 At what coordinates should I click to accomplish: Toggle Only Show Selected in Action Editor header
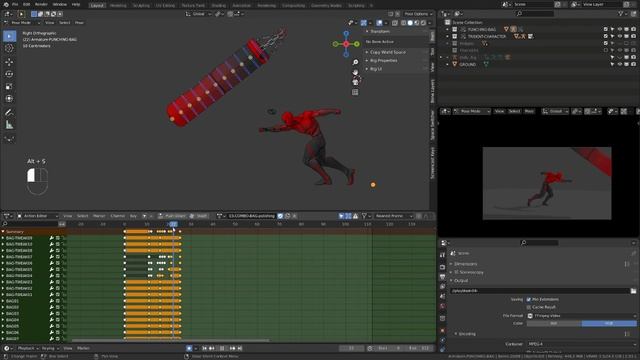pyautogui.click(x=341, y=216)
